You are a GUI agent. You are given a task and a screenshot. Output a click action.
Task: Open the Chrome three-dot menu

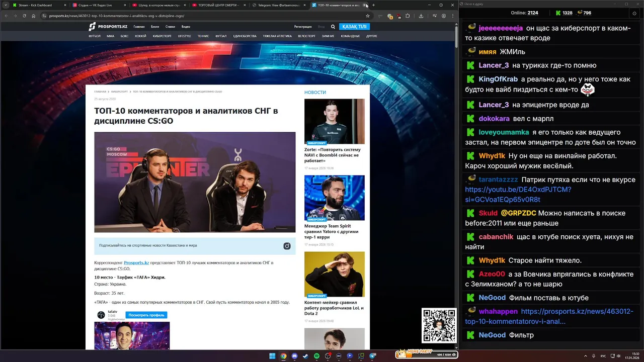(x=453, y=16)
